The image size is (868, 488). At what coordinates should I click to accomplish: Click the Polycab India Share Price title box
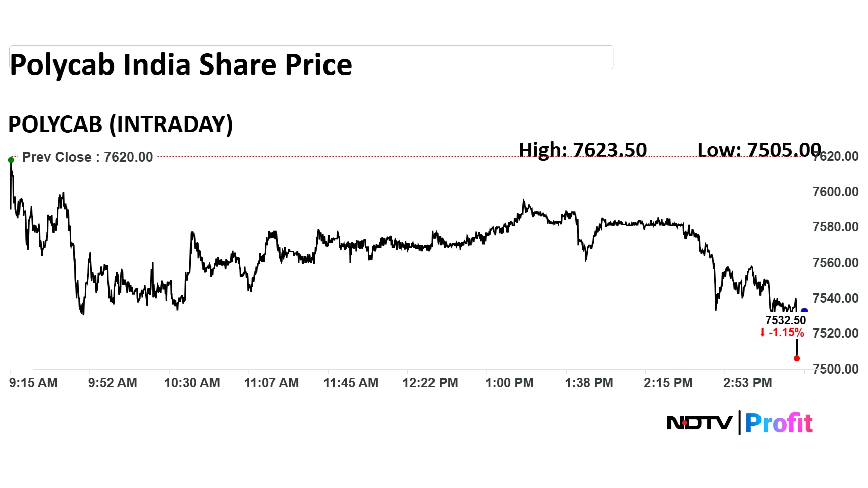[311, 57]
